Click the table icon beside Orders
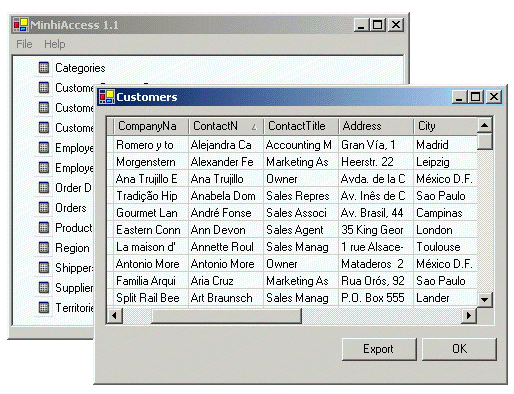Image resolution: width=514 pixels, height=394 pixels. (x=44, y=208)
